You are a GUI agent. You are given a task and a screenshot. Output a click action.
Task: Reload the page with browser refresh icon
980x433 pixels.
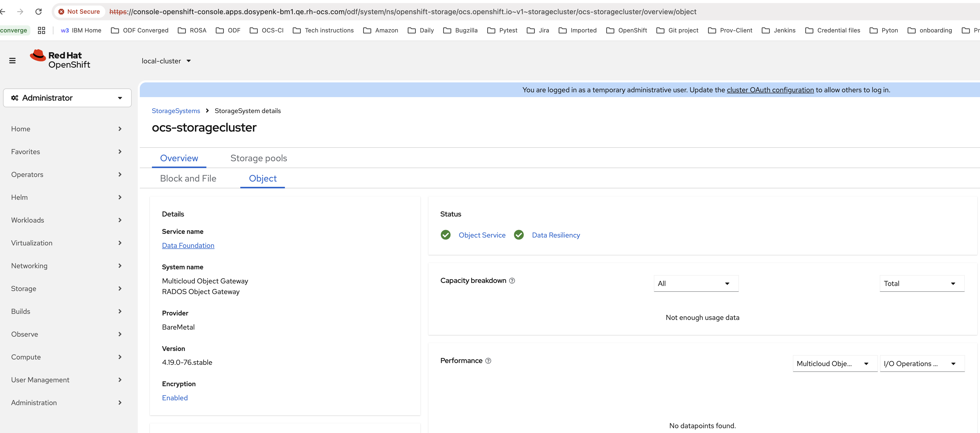pyautogui.click(x=38, y=12)
